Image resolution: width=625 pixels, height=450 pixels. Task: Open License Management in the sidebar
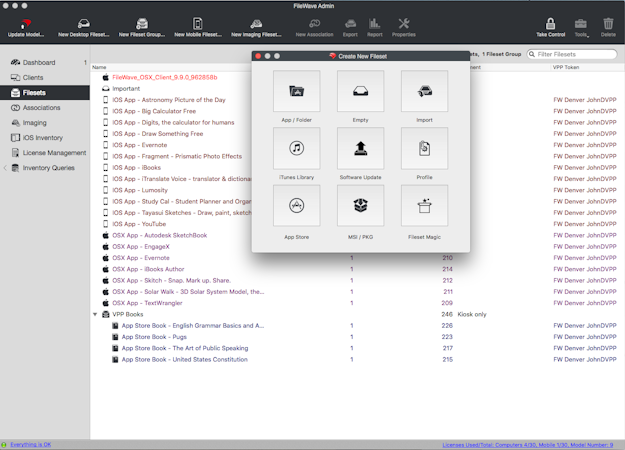[x=54, y=153]
